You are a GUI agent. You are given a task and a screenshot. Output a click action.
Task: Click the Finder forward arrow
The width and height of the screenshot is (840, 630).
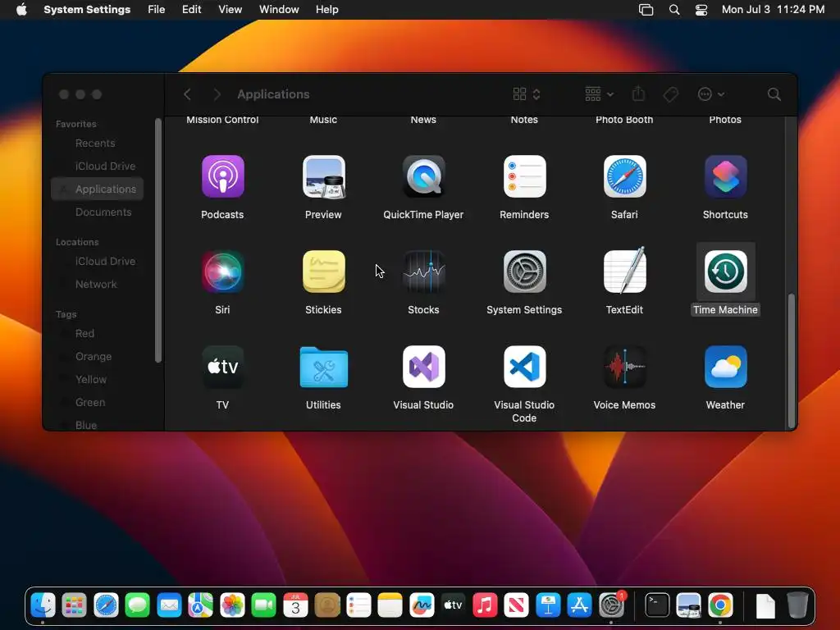(x=217, y=94)
